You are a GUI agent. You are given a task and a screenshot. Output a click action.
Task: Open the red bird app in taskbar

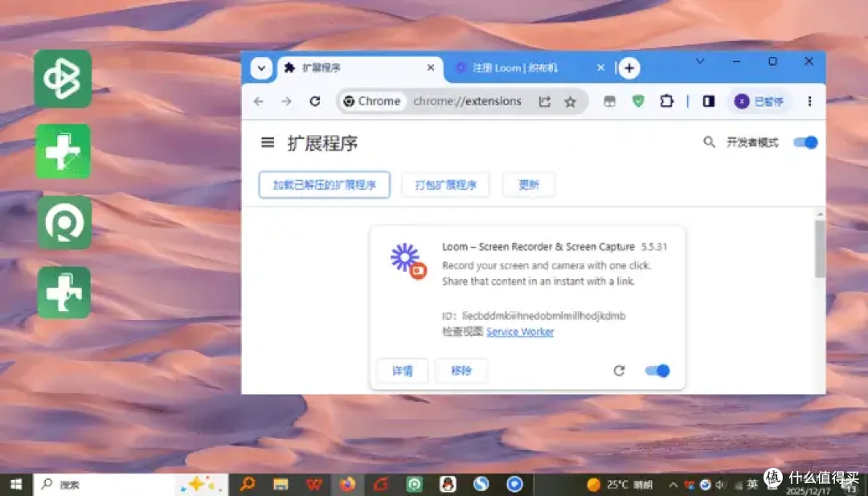coord(381,485)
